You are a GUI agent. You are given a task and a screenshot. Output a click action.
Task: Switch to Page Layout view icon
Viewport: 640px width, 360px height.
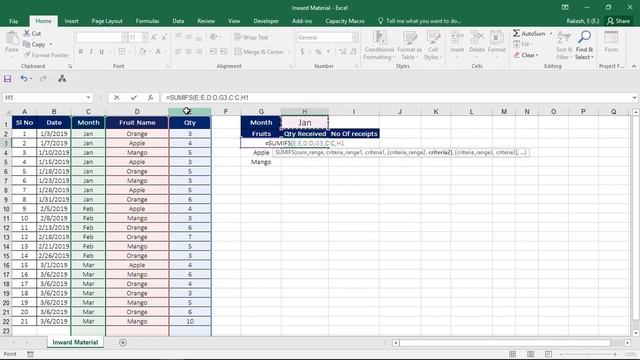(530, 354)
